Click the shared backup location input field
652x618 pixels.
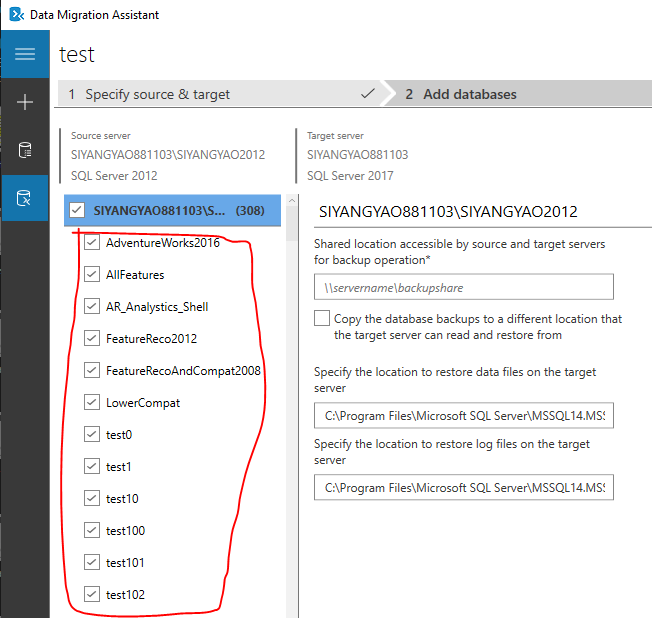click(464, 287)
